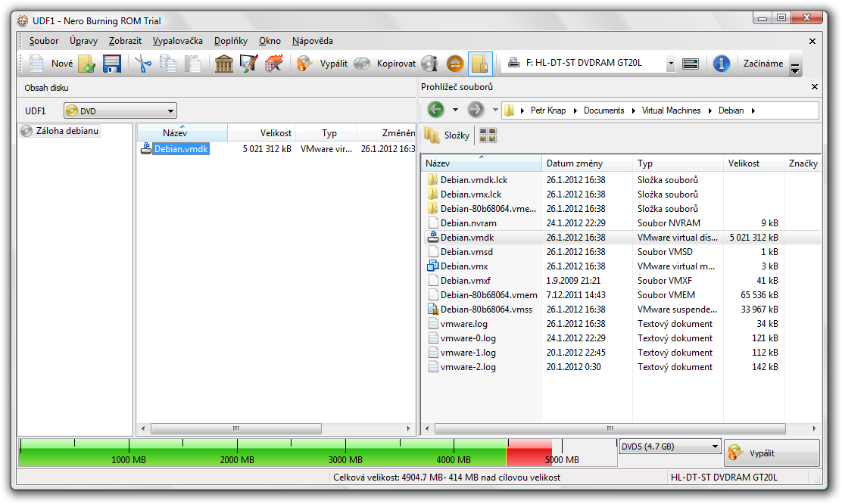Screen dimensions: 842x504
Task: Select the Debian.vmx file in browser
Action: coord(464,266)
